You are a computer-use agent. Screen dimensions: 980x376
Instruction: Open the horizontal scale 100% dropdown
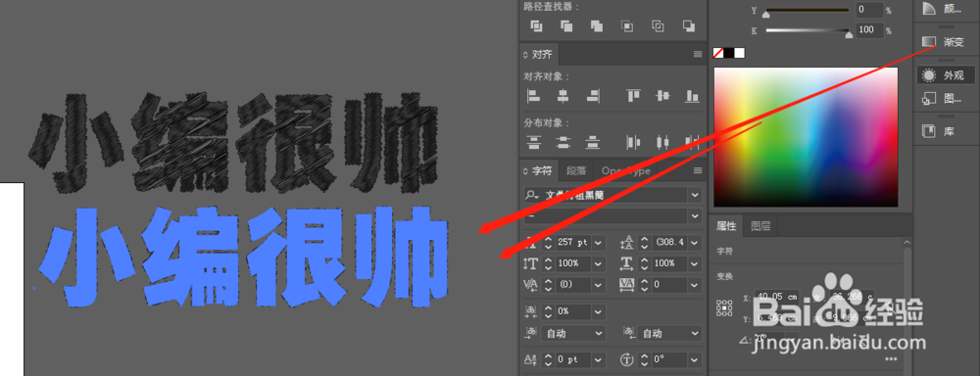(x=695, y=263)
